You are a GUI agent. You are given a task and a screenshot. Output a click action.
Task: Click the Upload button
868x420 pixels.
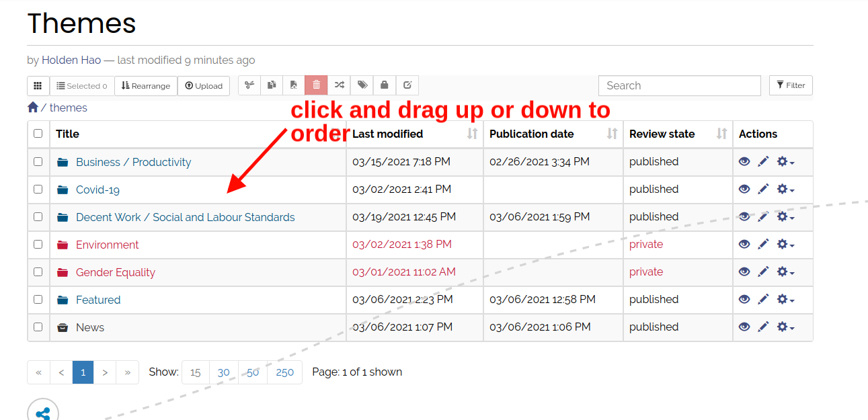(x=204, y=86)
